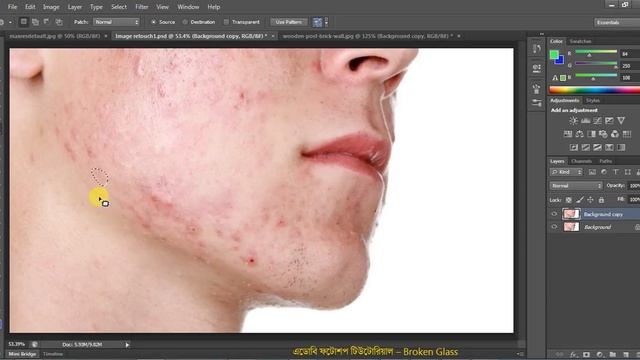
Task: Add Selective Color adjustment
Action: point(609,147)
